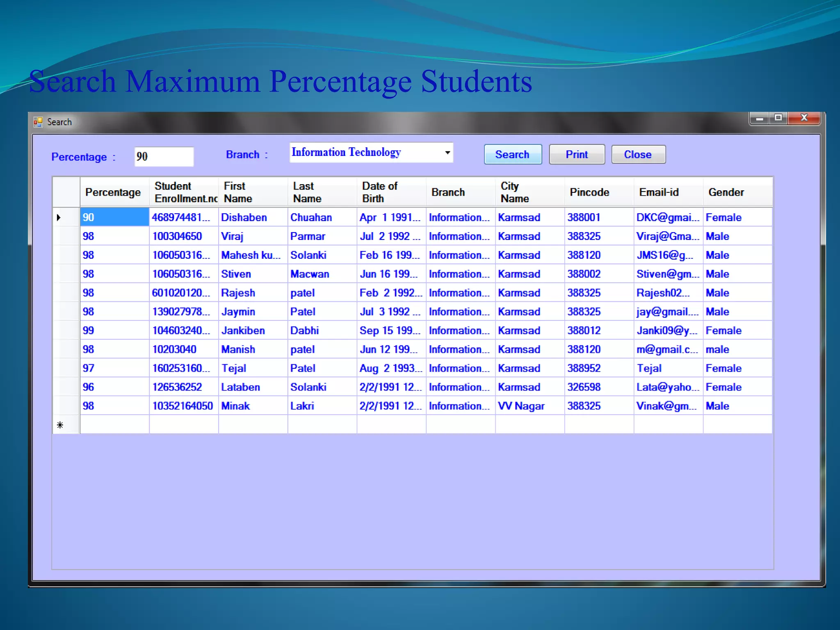Close the Search window with X
The height and width of the screenshot is (630, 840).
tap(804, 118)
